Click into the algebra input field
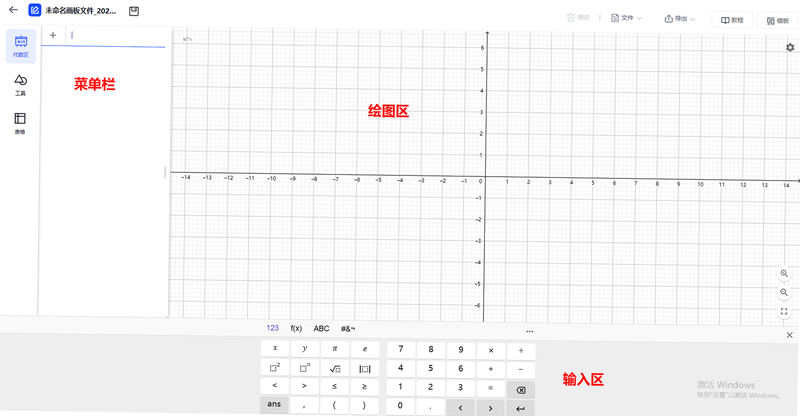The width and height of the screenshot is (800, 416). point(116,36)
